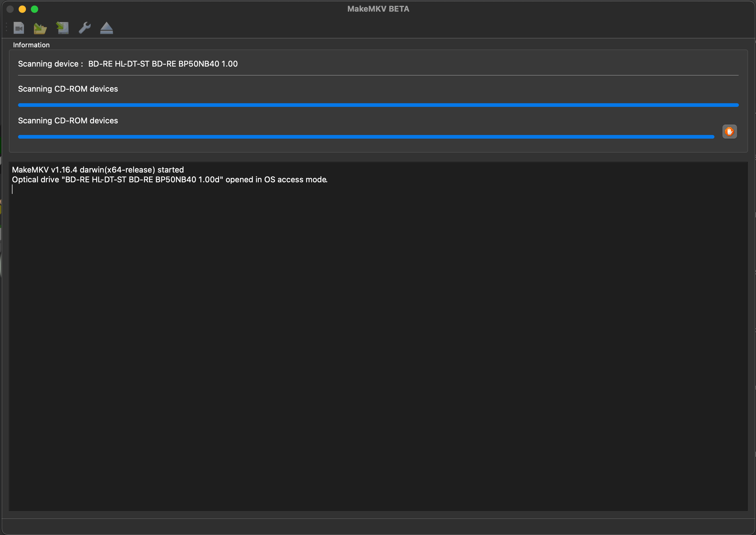Click the first Scanning CD-ROM devices label
Viewport: 756px width, 535px height.
tap(68, 89)
